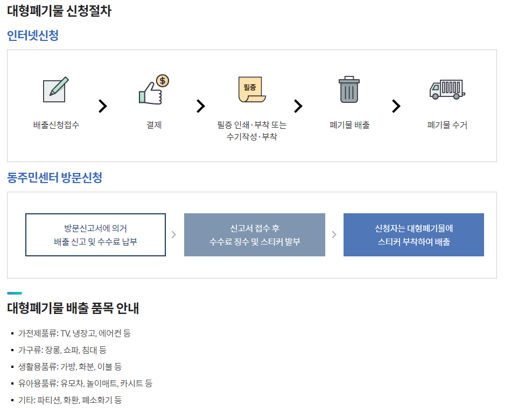The image size is (532, 412).
Task: Click the 배출신청접수 step label
Action: point(57,125)
